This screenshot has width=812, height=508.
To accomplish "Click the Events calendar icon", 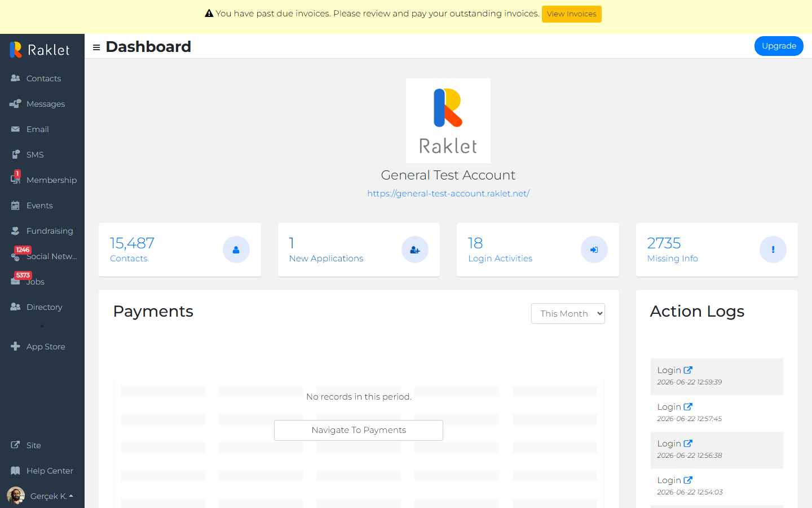I will 15,205.
